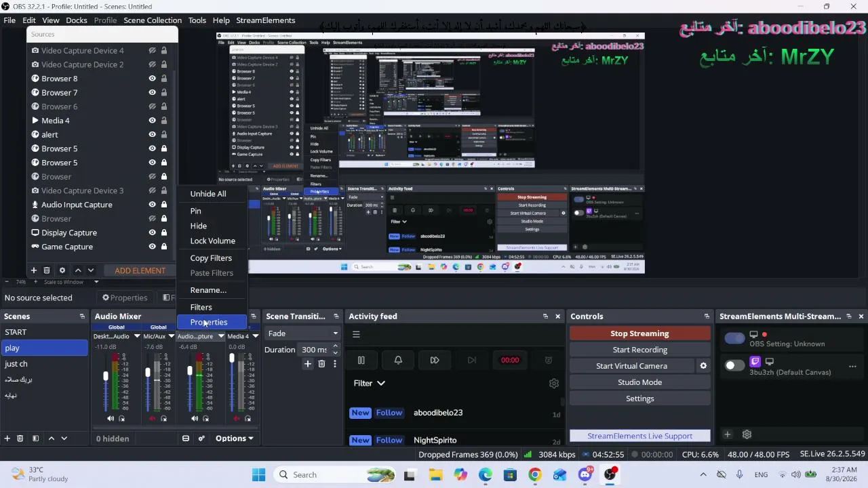Enable Studio Mode

(639, 382)
